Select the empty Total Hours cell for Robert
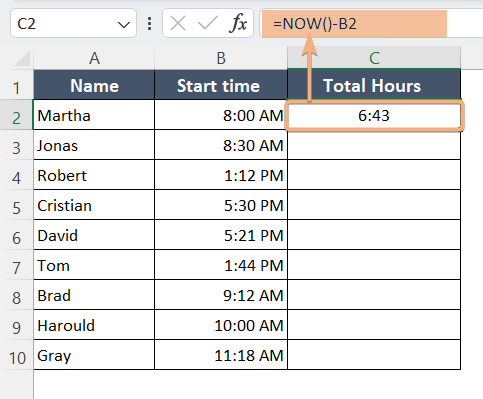This screenshot has width=483, height=399. [x=374, y=175]
